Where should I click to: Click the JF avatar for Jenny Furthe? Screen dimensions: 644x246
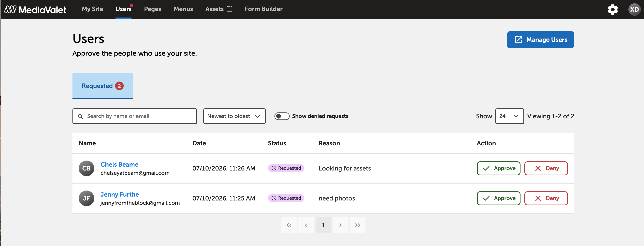(86, 198)
